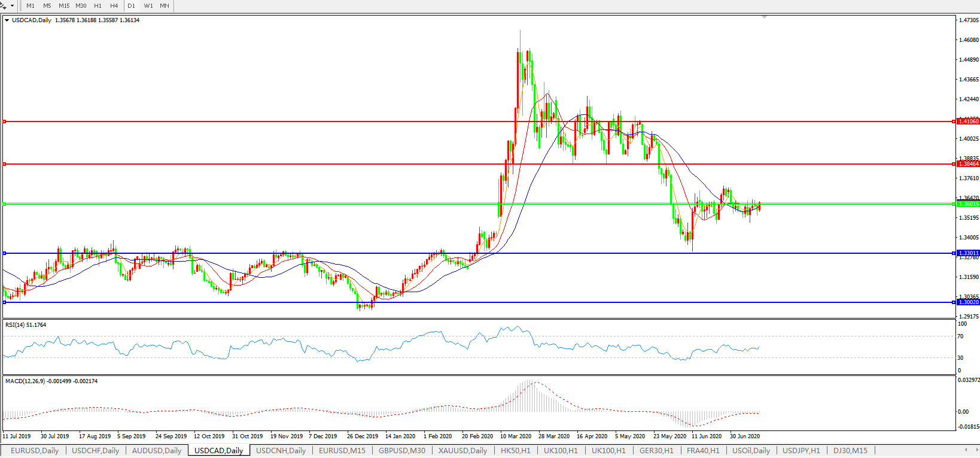This screenshot has height=458, width=980.
Task: Go to the DJ30,M15 chart tab
Action: [x=850, y=451]
